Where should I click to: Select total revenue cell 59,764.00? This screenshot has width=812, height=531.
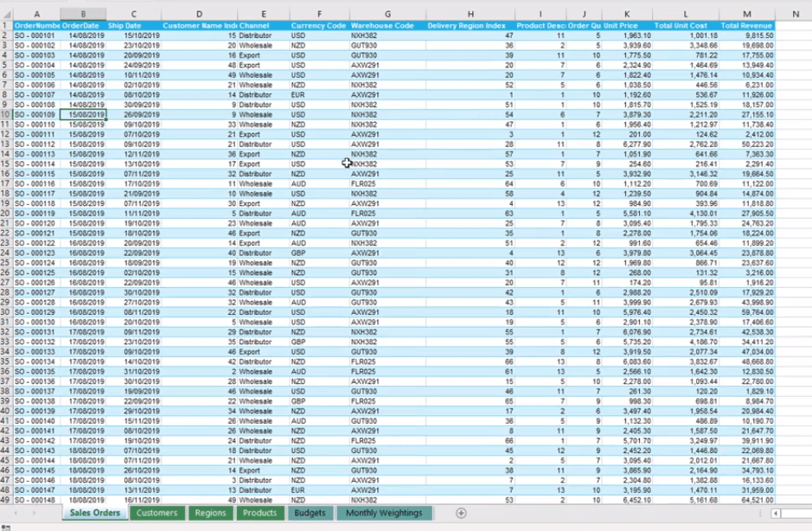747,312
